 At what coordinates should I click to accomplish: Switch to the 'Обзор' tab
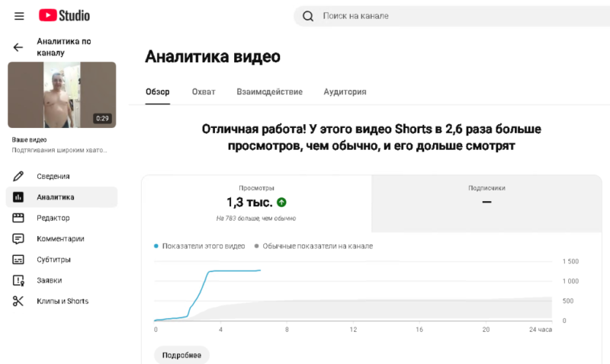158,91
